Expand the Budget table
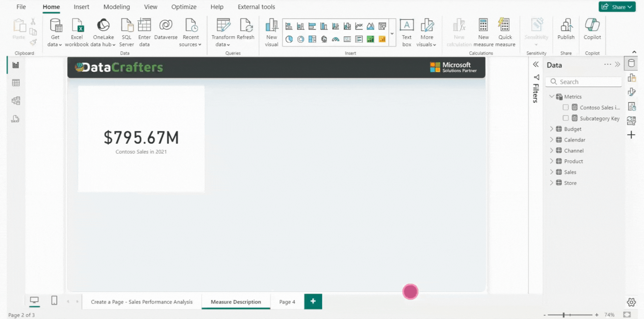The width and height of the screenshot is (644, 319). click(x=551, y=129)
